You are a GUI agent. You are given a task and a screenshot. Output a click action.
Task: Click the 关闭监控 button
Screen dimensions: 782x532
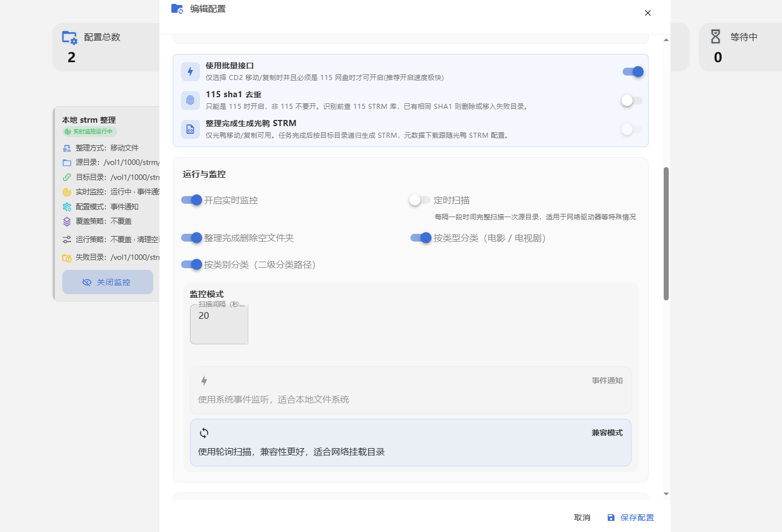coord(108,282)
